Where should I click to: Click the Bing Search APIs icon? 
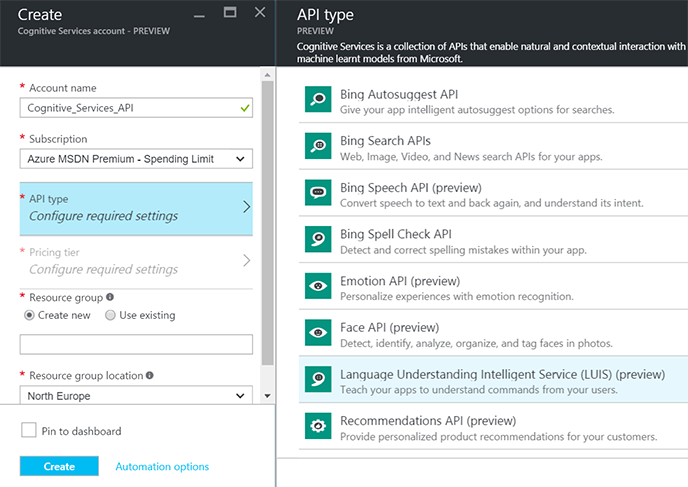point(318,146)
